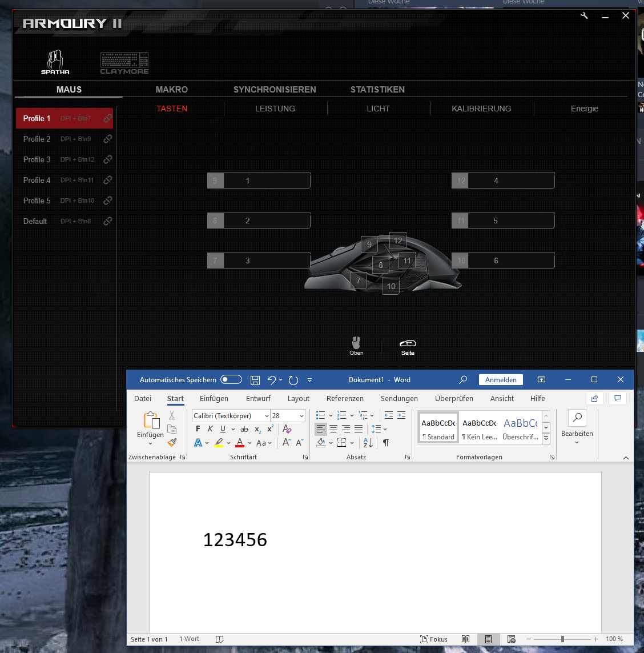Image resolution: width=644 pixels, height=653 pixels.
Task: Toggle italic formatting in Word
Action: pyautogui.click(x=210, y=429)
